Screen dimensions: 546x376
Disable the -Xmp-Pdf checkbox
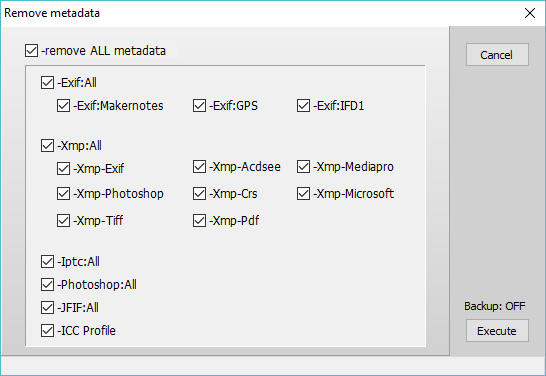(199, 220)
